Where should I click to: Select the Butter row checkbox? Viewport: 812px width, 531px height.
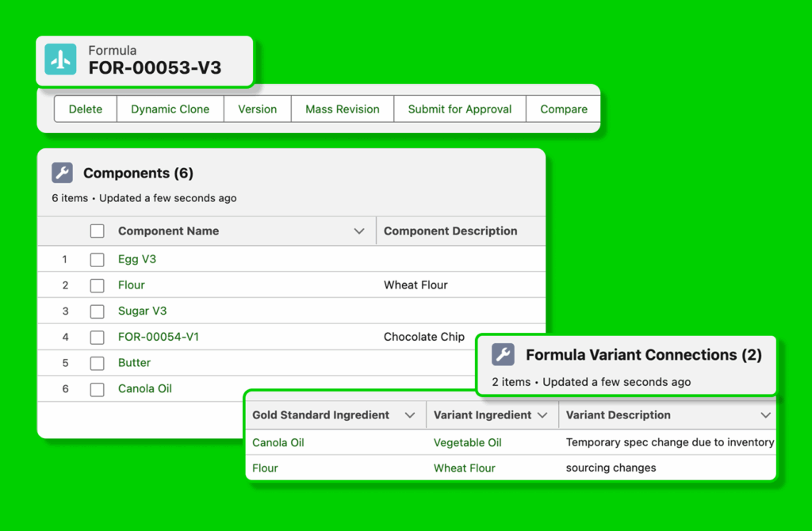coord(97,363)
